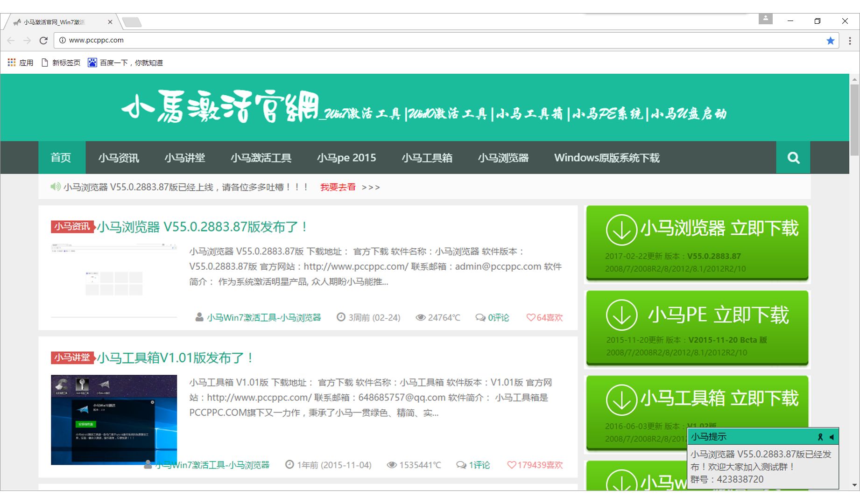
Task: Click the 新标签页 bookmark
Action: (x=61, y=63)
